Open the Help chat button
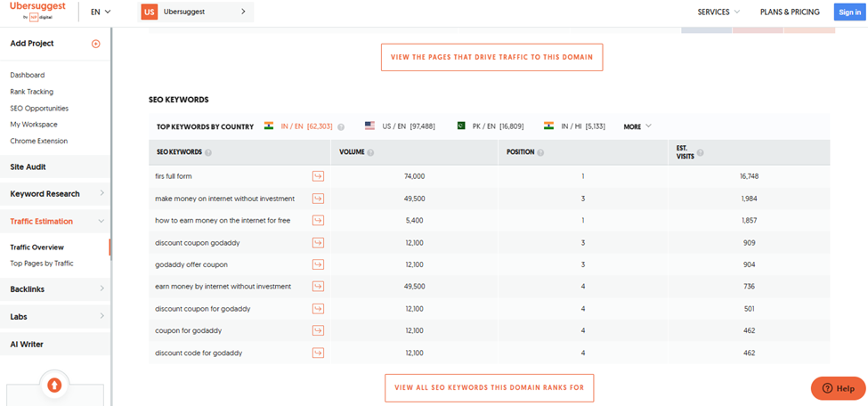Viewport: 868px width, 406px height. [x=838, y=388]
